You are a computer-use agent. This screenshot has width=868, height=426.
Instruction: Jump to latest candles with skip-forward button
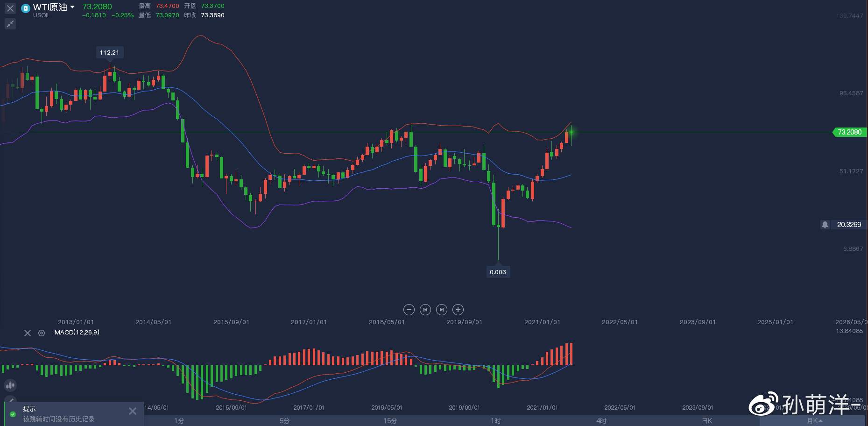coord(441,310)
